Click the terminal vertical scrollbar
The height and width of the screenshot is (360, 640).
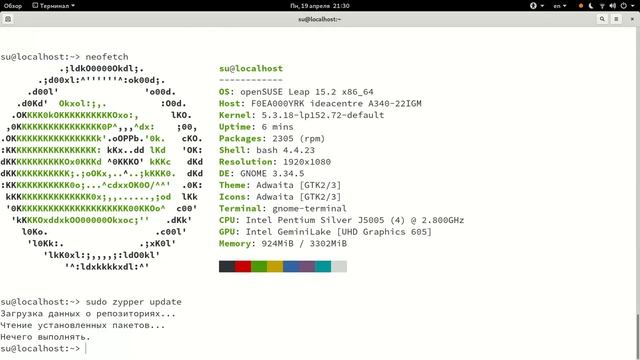[638, 337]
